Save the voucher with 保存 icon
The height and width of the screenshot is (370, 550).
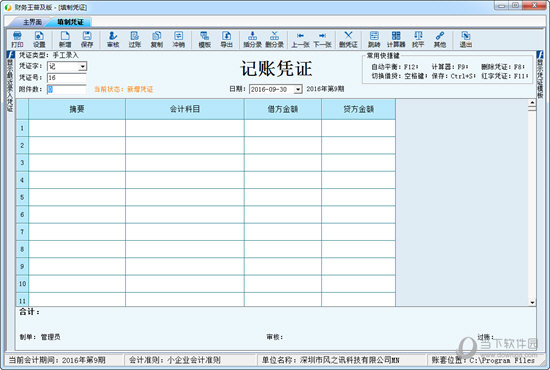(x=87, y=39)
